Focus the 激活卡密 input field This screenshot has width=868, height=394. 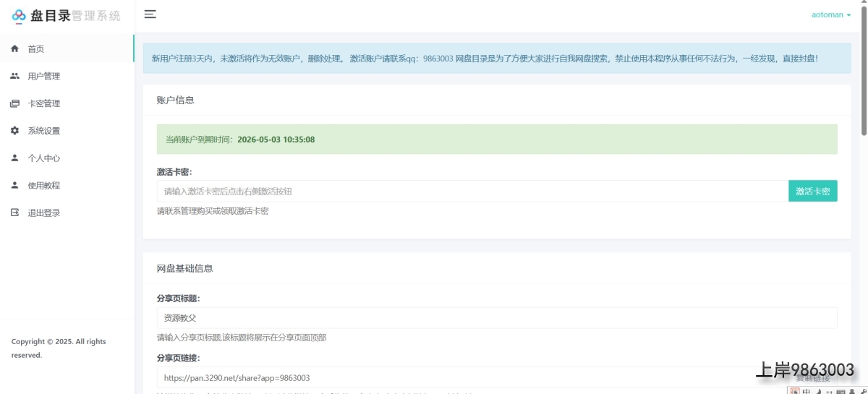pos(472,192)
